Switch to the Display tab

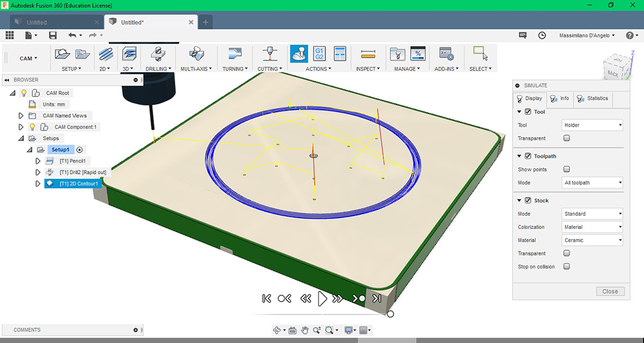[530, 98]
